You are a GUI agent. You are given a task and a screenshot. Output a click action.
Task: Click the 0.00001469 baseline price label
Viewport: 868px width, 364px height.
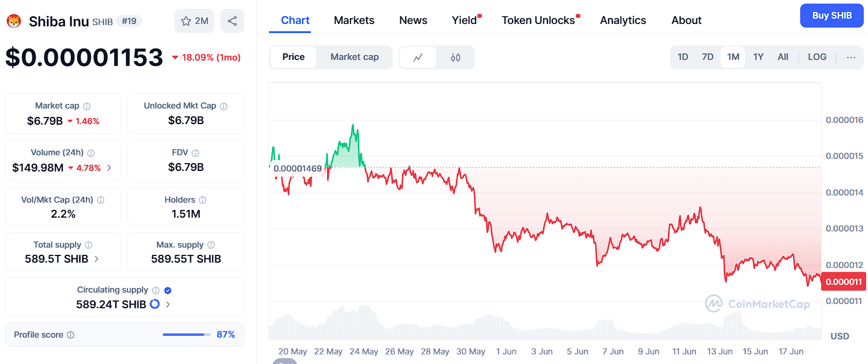(297, 169)
